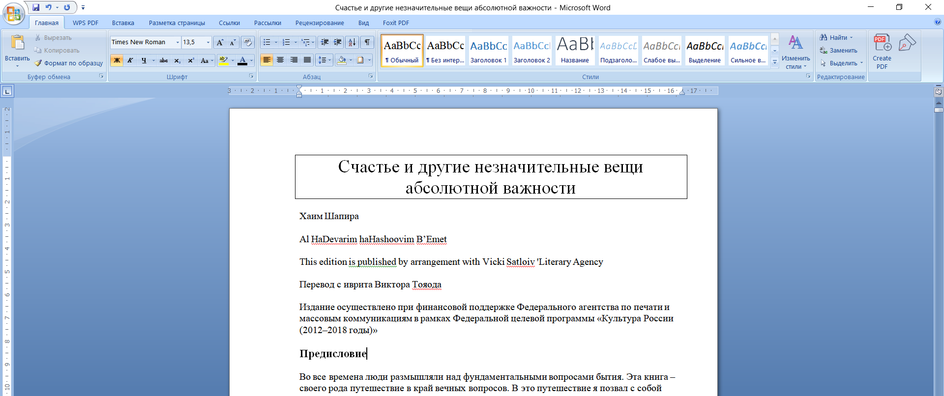This screenshot has width=944, height=396.
Task: Open the Вид tab
Action: pyautogui.click(x=364, y=23)
